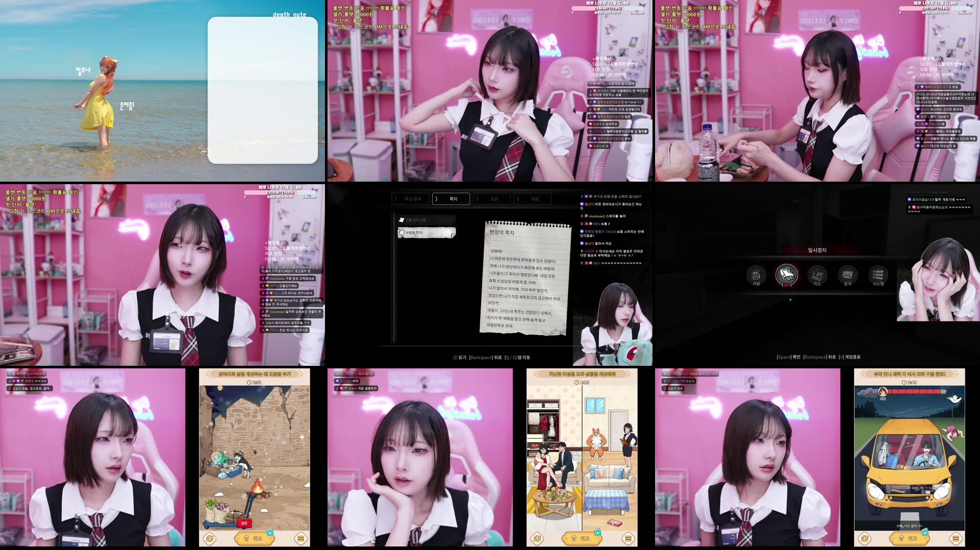Expand the chevron beside the 쪽지 tab

tap(437, 199)
